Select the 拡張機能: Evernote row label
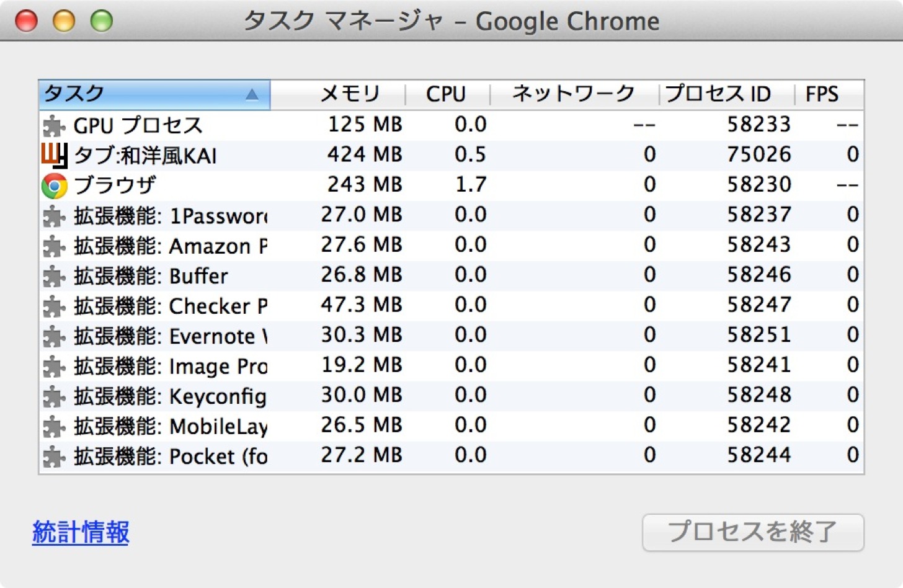The width and height of the screenshot is (903, 588). pyautogui.click(x=171, y=336)
